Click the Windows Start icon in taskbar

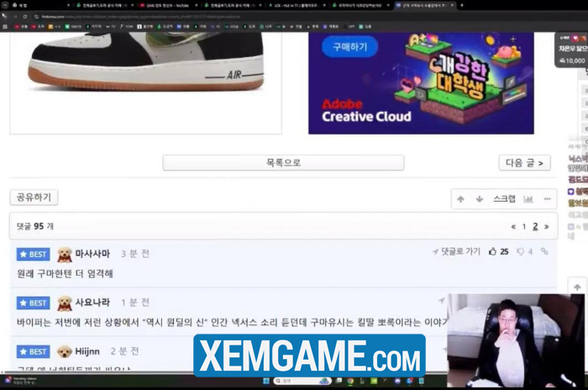(266, 381)
